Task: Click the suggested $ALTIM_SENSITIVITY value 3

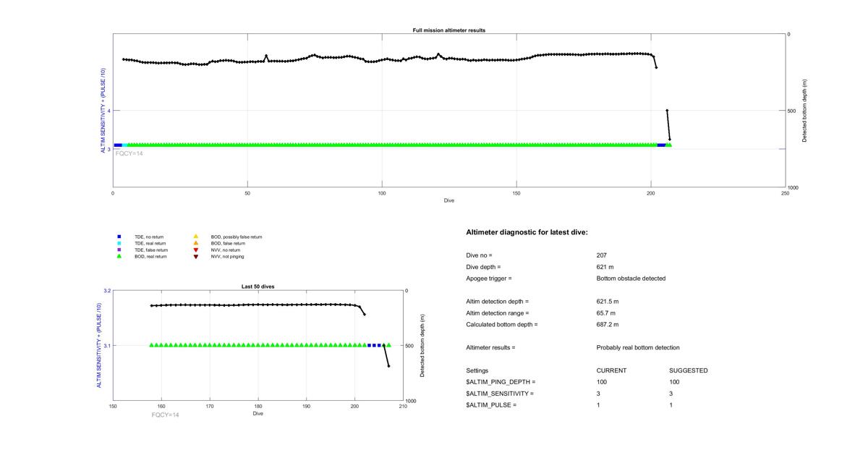Action: pyautogui.click(x=671, y=394)
